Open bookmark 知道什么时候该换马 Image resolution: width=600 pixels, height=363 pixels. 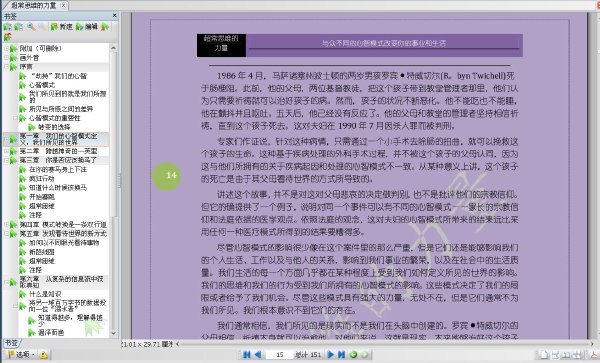[58, 188]
